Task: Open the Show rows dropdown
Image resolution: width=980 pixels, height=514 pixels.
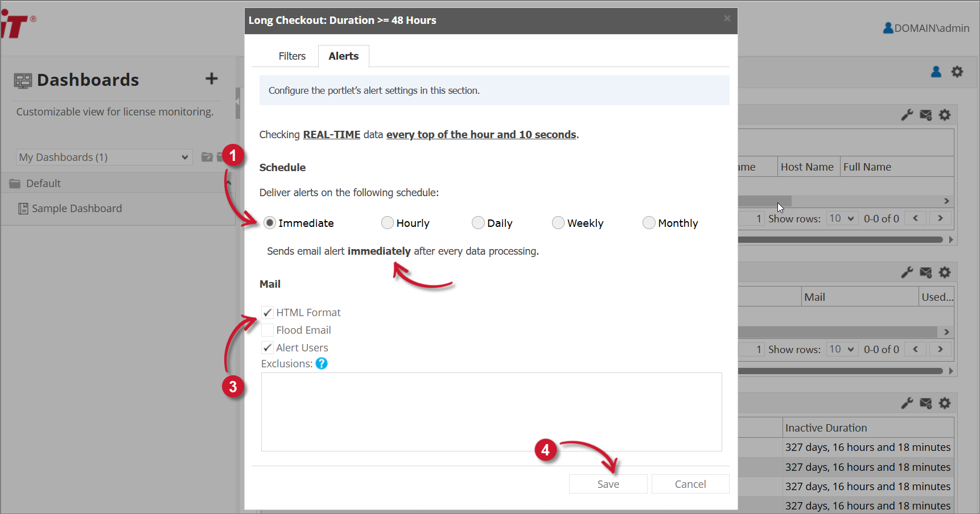Action: click(x=842, y=218)
